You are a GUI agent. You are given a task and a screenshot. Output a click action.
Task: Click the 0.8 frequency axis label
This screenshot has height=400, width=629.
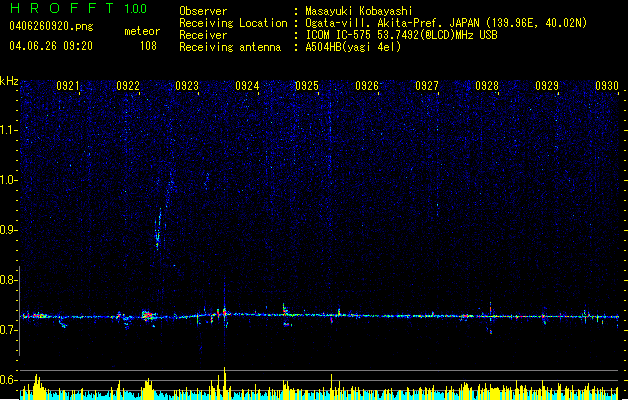(9, 280)
